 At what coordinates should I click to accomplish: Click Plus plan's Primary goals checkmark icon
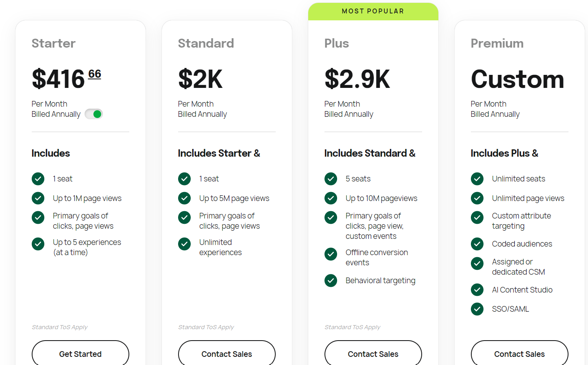[x=331, y=218]
